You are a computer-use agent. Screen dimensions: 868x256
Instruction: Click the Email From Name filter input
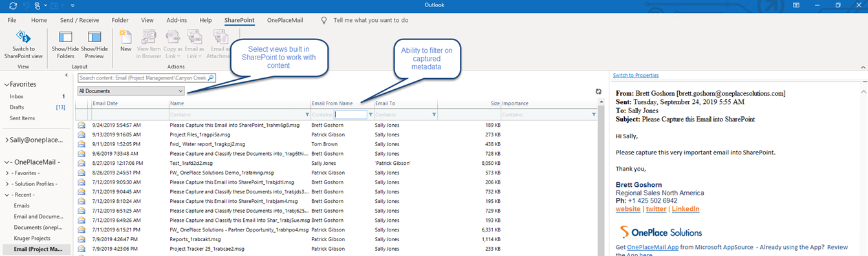(x=351, y=114)
